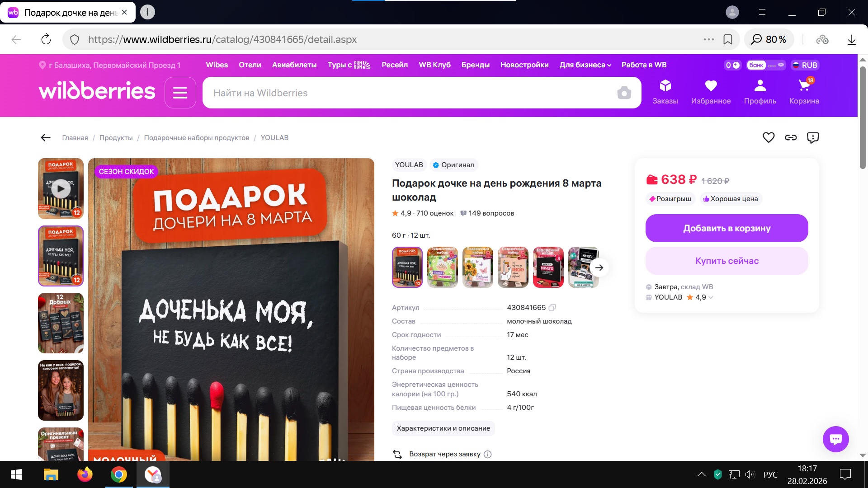The width and height of the screenshot is (868, 488).
Task: Play the product video thumbnail
Action: coord(61,189)
